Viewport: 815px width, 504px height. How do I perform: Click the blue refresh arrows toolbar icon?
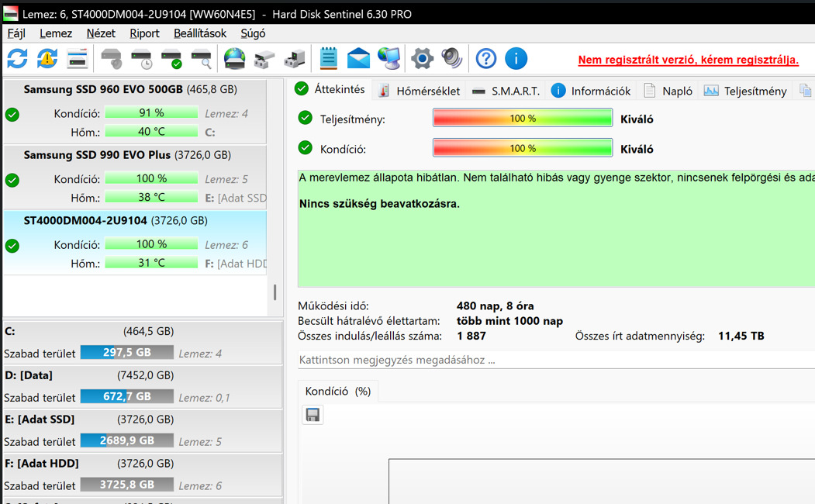pyautogui.click(x=17, y=58)
